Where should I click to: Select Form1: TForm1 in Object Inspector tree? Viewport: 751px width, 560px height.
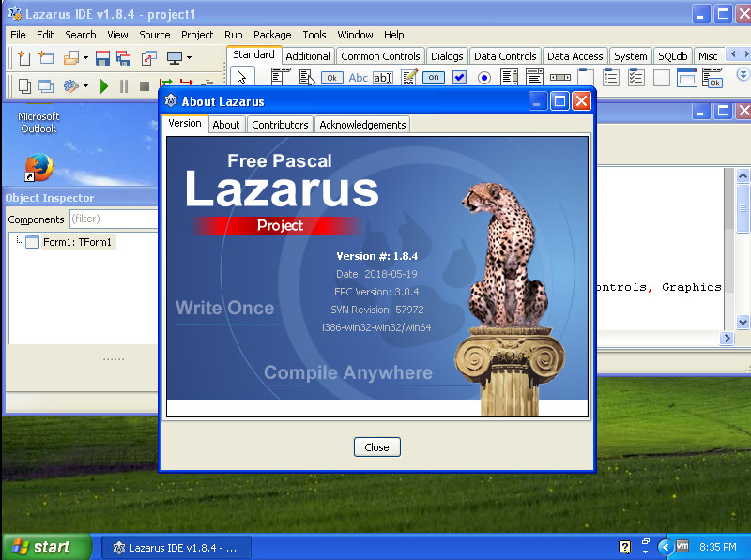coord(77,242)
